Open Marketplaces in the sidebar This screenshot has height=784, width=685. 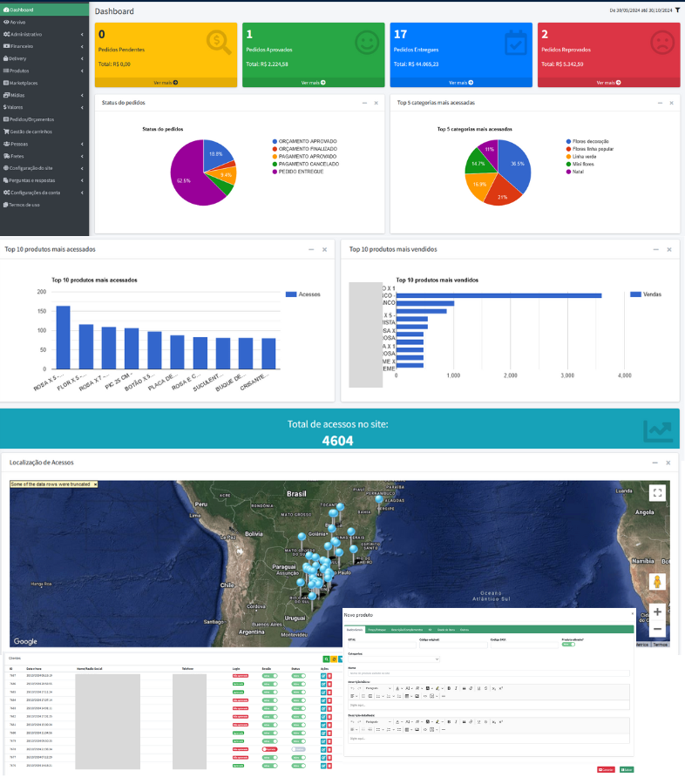pyautogui.click(x=26, y=82)
